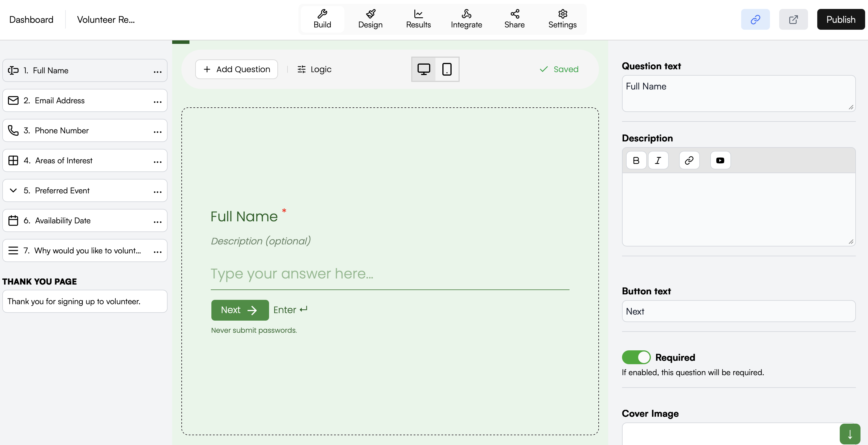Insert a YouTube video into the description
The height and width of the screenshot is (445, 868).
(x=720, y=160)
